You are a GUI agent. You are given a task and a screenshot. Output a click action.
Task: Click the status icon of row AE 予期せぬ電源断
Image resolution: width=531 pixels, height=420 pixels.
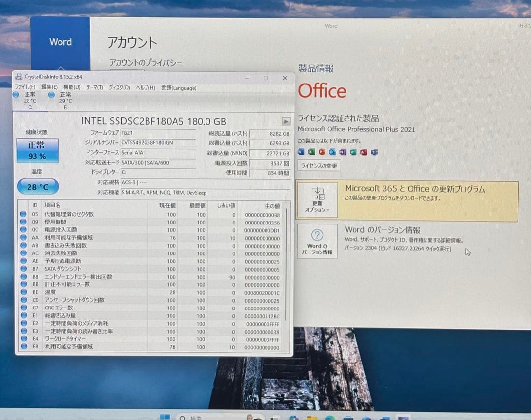[23, 260]
